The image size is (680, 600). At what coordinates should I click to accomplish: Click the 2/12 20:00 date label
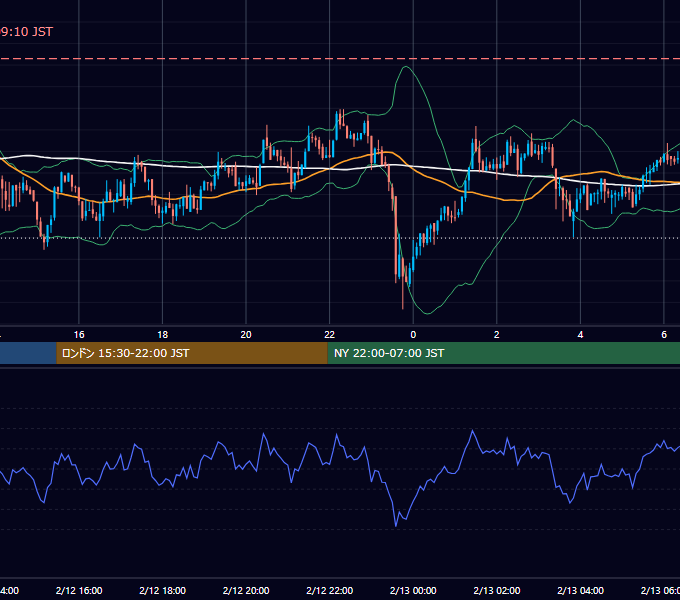[246, 590]
